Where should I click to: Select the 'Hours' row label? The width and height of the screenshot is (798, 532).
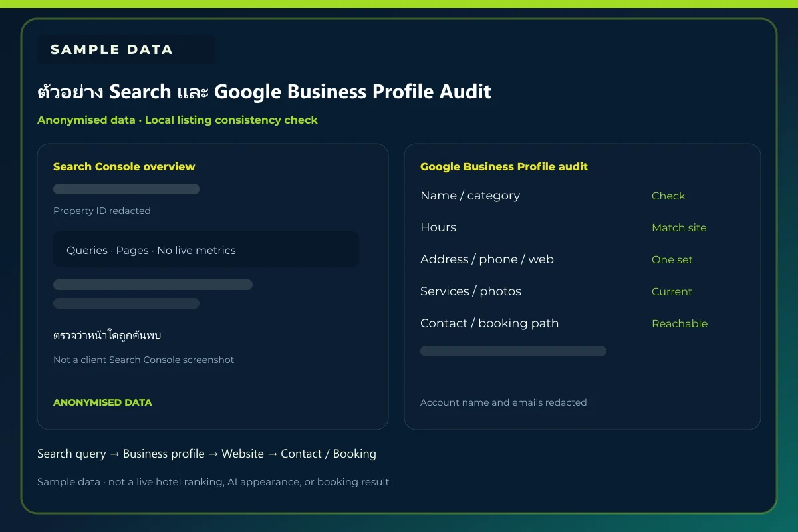click(438, 227)
